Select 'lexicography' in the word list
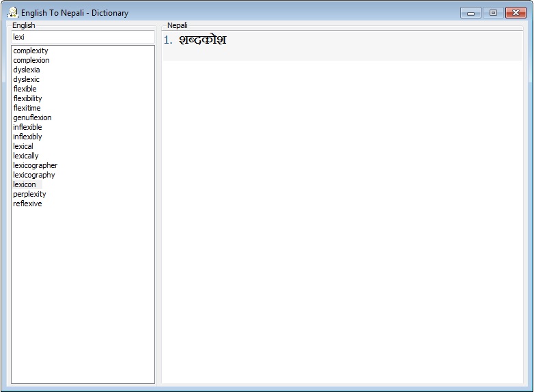Image resolution: width=534 pixels, height=392 pixels. coord(34,175)
